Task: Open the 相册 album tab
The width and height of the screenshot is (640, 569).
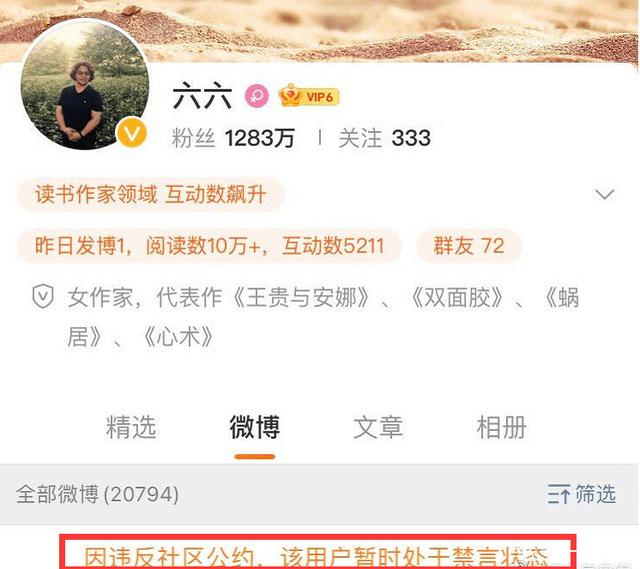Action: coord(502,427)
